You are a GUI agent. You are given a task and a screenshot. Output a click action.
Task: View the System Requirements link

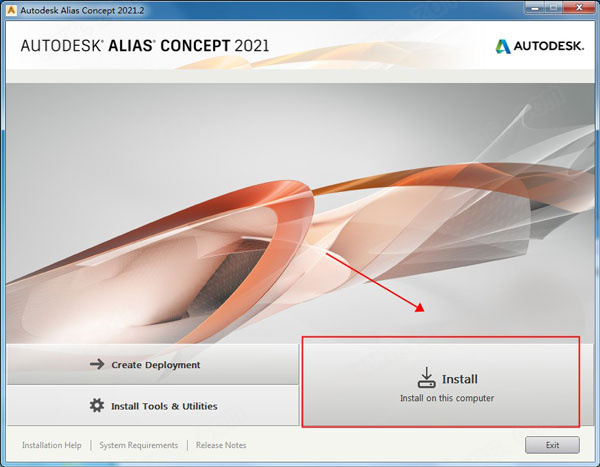(x=139, y=445)
